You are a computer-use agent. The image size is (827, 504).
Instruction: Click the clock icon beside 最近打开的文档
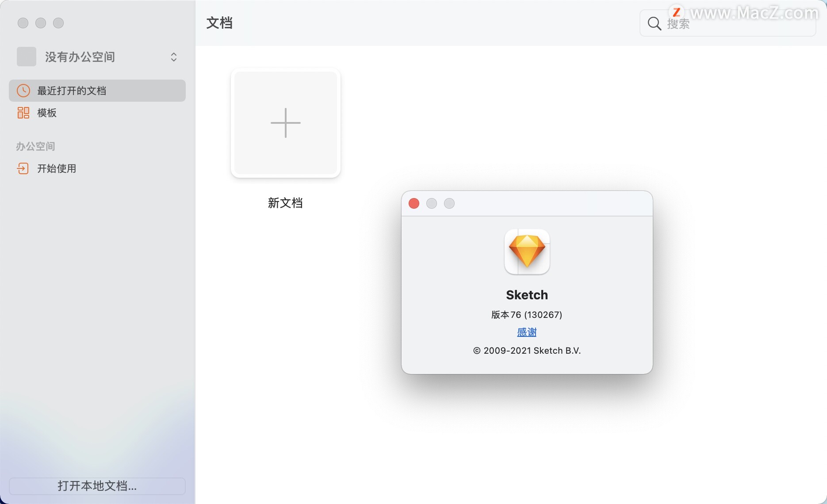[x=23, y=91]
